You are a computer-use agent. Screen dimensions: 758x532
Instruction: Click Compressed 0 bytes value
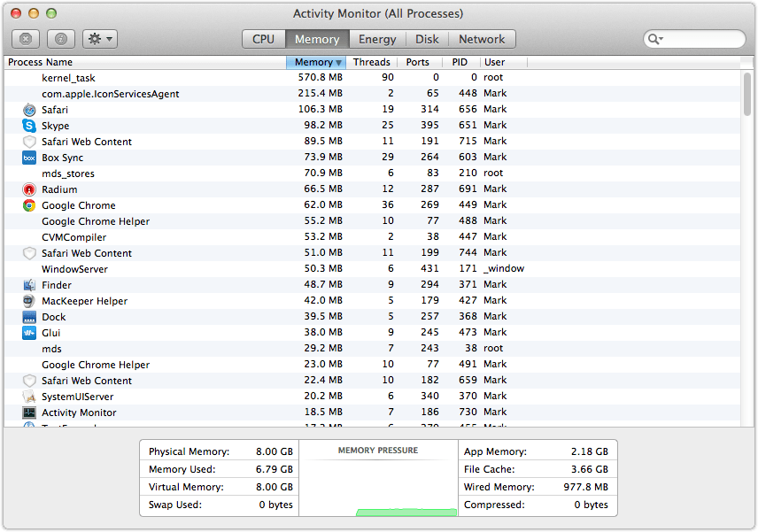pyautogui.click(x=591, y=505)
